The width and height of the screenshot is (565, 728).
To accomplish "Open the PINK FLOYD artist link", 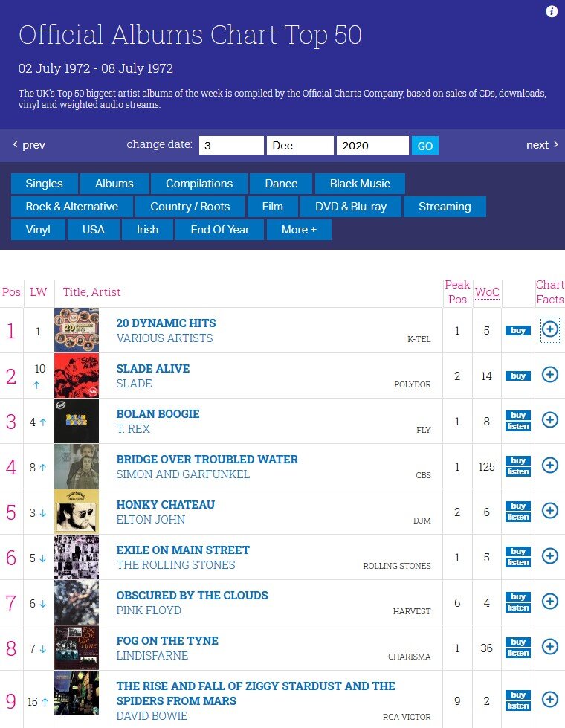I will [x=149, y=610].
